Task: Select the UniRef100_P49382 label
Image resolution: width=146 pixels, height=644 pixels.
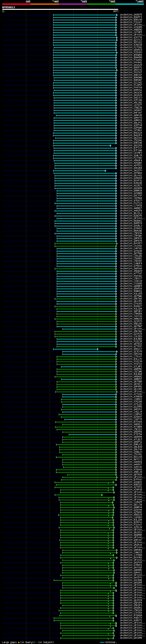Action: [x=131, y=276]
